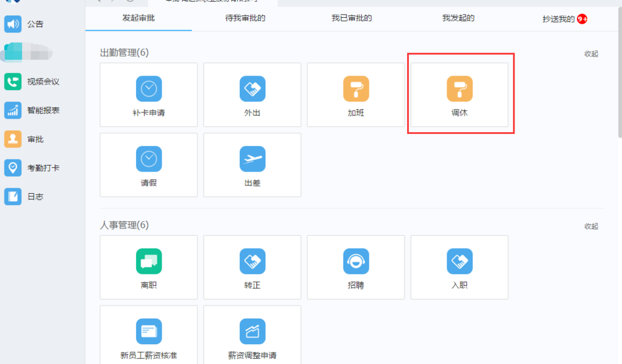Open the 公告 announcement sidebar icon
Image resolution: width=622 pixels, height=364 pixels.
pos(13,24)
